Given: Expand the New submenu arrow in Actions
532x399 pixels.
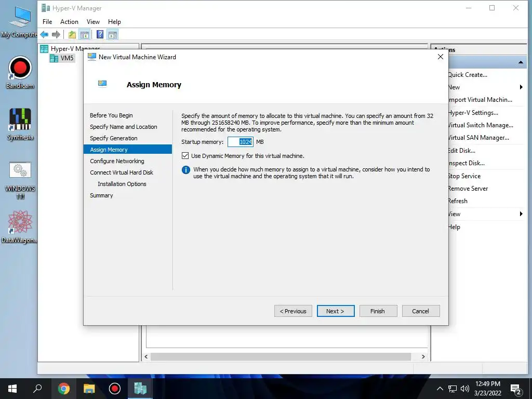Looking at the screenshot, I should [x=521, y=87].
